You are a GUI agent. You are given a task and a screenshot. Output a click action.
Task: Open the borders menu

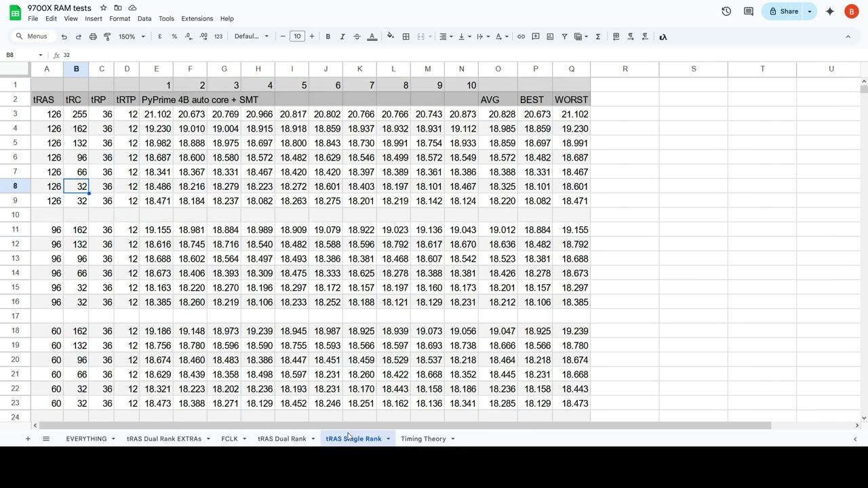[x=406, y=37]
